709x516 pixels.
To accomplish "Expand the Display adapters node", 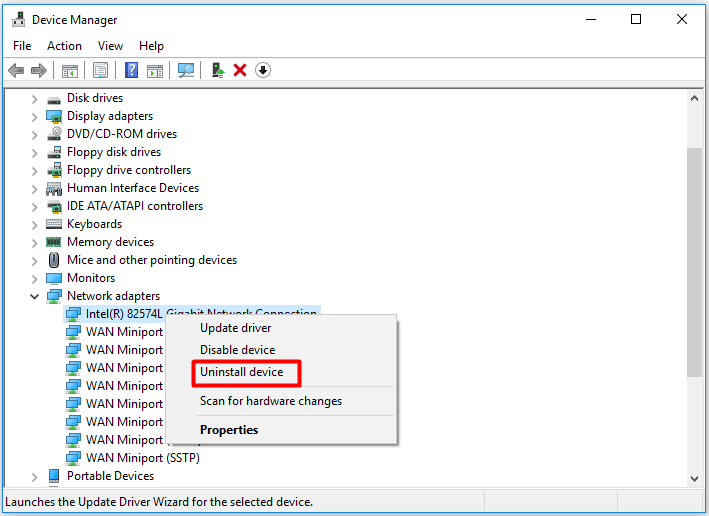I will tap(35, 117).
